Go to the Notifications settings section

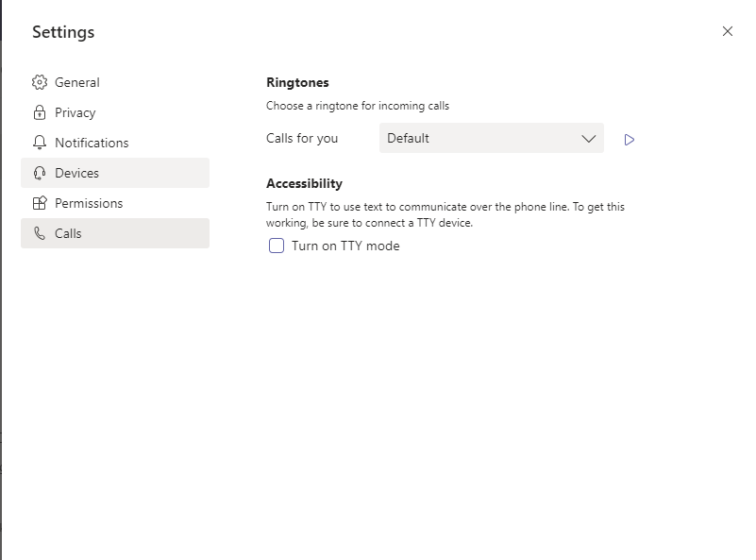[x=92, y=143]
